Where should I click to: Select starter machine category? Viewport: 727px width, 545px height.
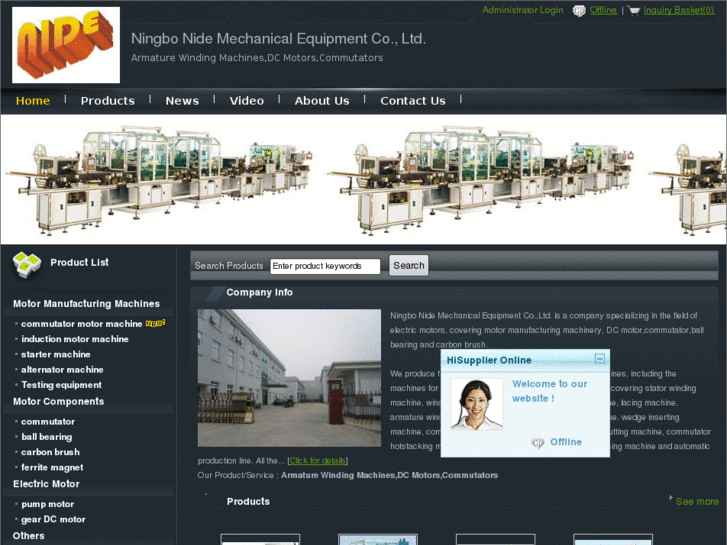tap(56, 354)
